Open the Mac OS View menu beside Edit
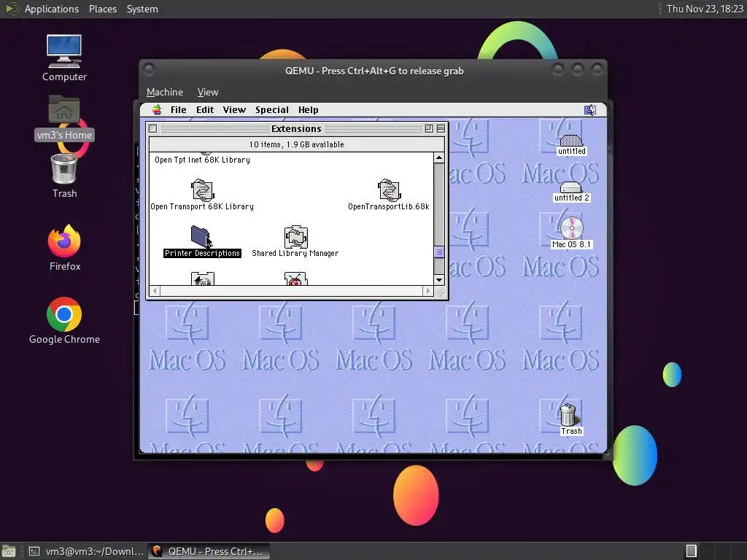747x560 pixels. [234, 110]
